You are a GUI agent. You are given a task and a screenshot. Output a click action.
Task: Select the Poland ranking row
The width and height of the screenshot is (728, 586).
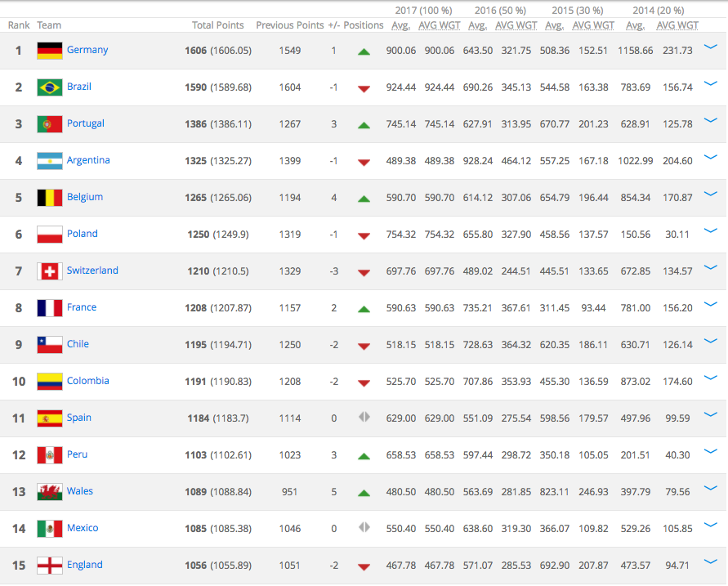pyautogui.click(x=245, y=234)
